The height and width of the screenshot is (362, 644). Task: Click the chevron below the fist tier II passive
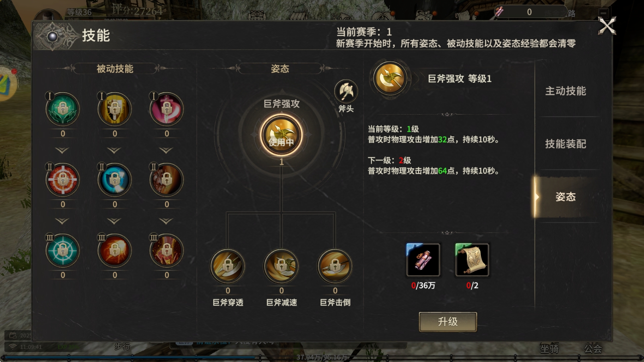click(166, 221)
